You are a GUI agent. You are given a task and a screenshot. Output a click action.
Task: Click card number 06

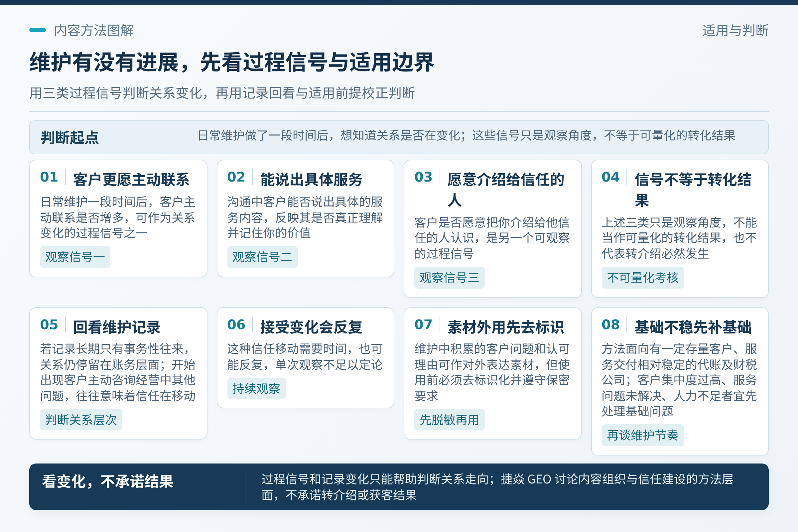236,325
